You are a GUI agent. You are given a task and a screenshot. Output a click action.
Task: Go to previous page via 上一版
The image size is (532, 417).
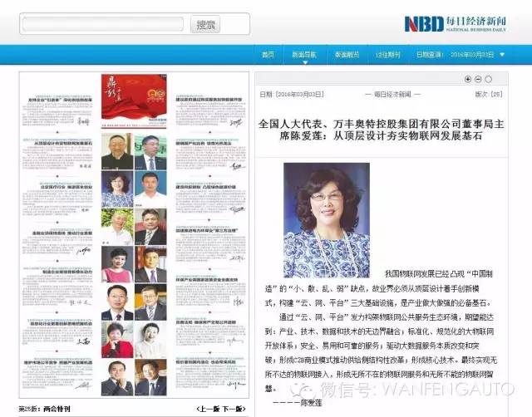click(209, 409)
